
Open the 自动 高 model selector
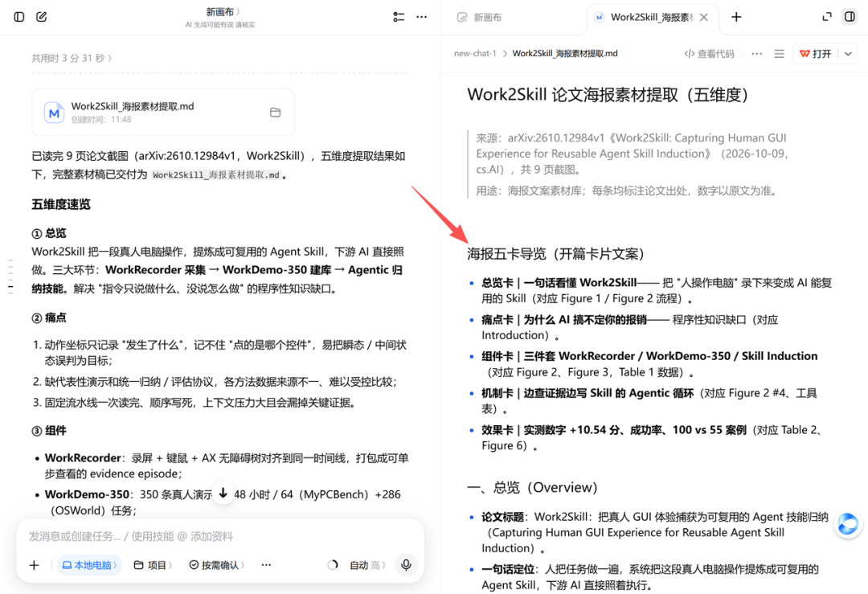[367, 564]
